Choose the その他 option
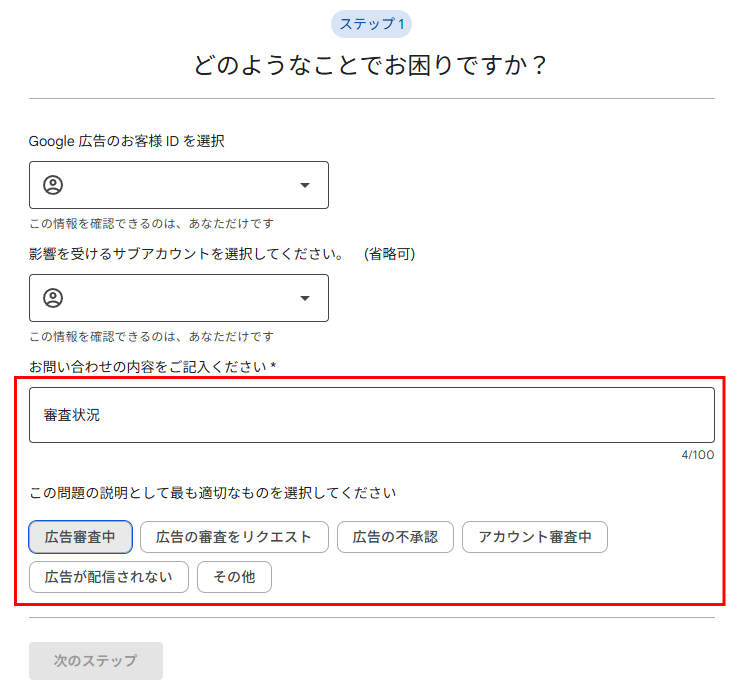This screenshot has width=737, height=691. click(x=234, y=577)
